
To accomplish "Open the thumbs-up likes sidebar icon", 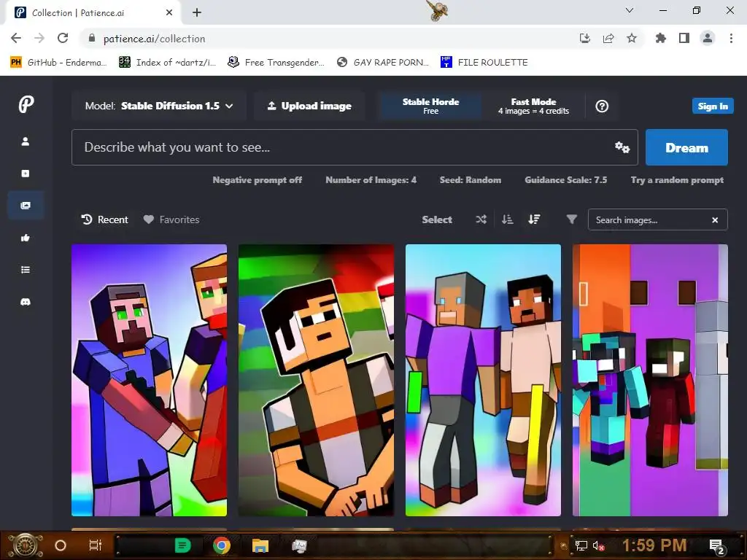I will coord(26,238).
